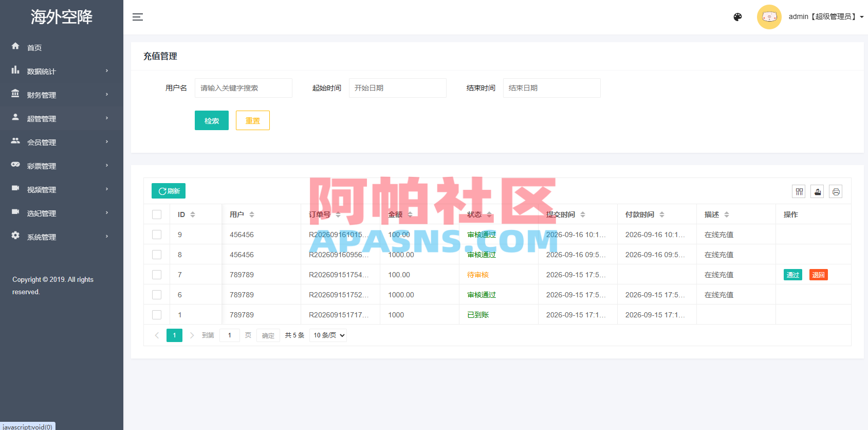
Task: Open the 彩票管理 sidebar menu
Action: [x=62, y=166]
